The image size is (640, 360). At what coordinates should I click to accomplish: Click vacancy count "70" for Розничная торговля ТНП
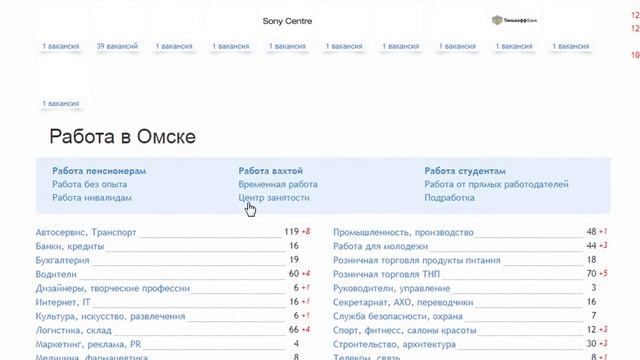coord(591,273)
